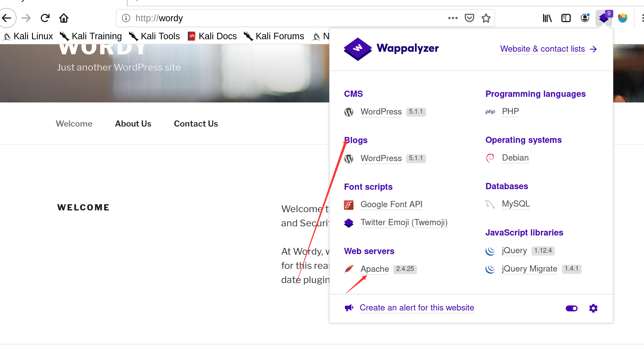644x345 pixels.
Task: Click the jQuery Migrate icon
Action: [x=490, y=269]
